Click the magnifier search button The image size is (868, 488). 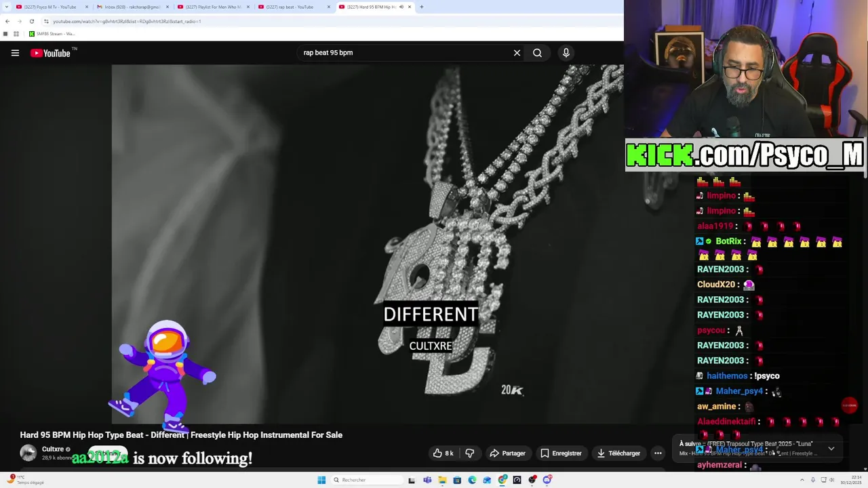(537, 53)
